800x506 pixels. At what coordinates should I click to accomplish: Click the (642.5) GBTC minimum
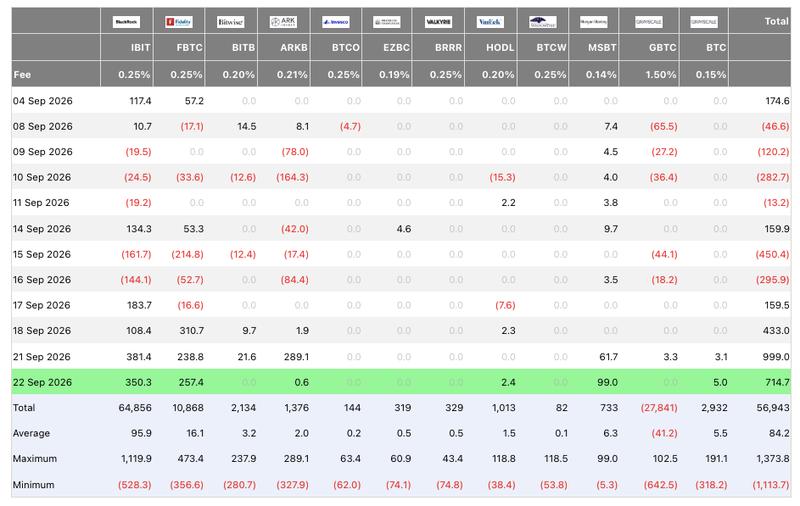tap(661, 485)
